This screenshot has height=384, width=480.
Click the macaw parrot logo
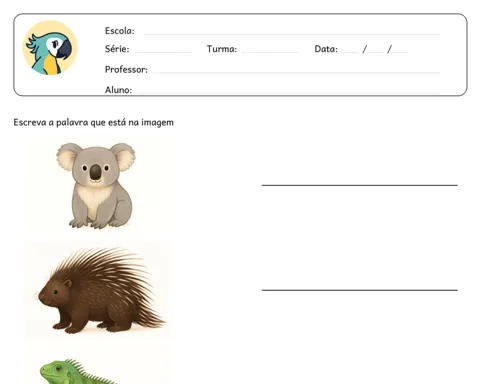click(x=50, y=48)
